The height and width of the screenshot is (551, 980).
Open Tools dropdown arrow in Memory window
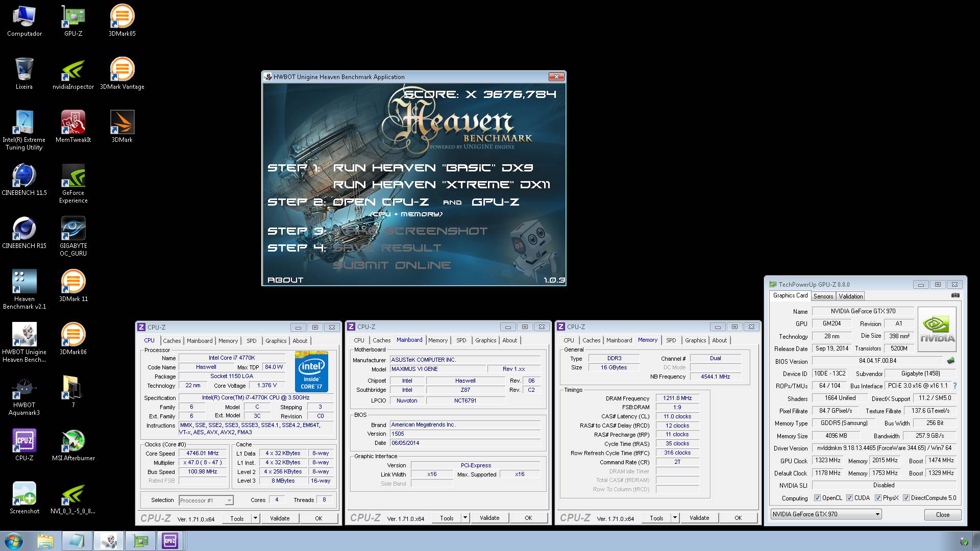675,518
